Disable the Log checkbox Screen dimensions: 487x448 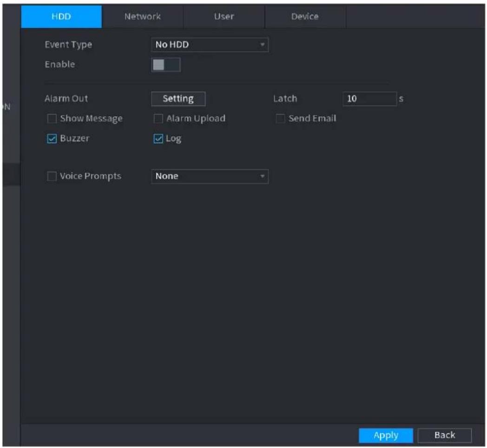click(158, 138)
